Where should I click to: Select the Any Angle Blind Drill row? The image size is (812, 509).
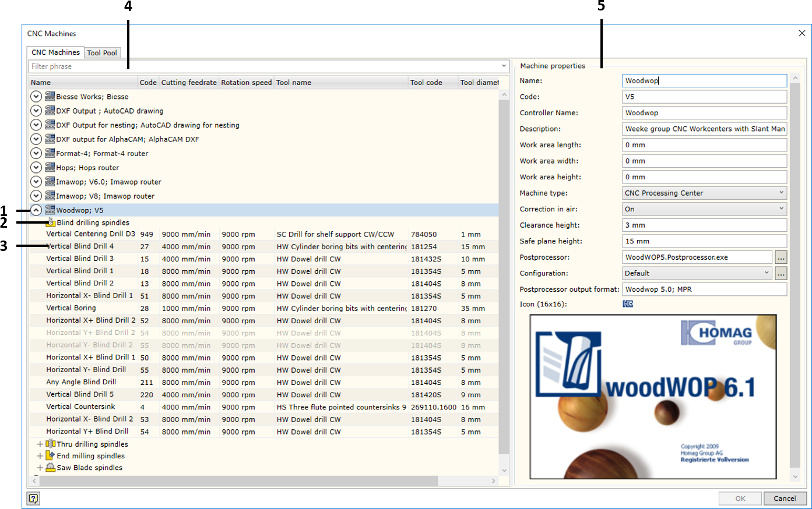263,382
